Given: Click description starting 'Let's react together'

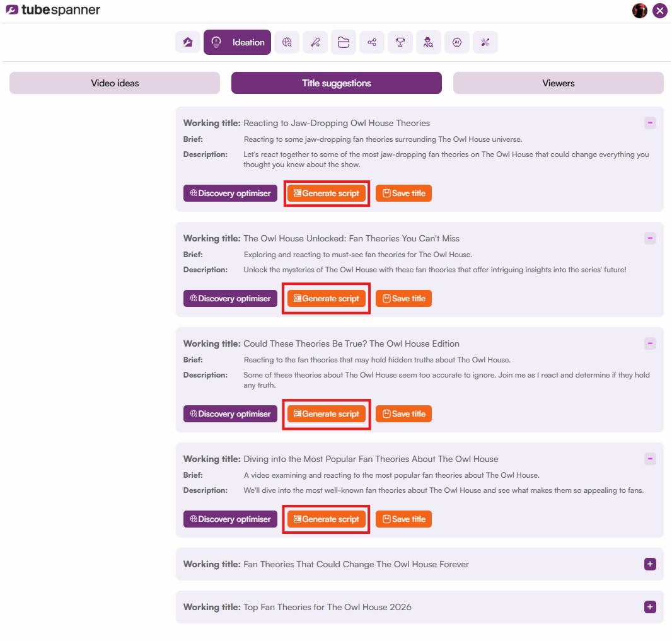Looking at the screenshot, I should 446,159.
